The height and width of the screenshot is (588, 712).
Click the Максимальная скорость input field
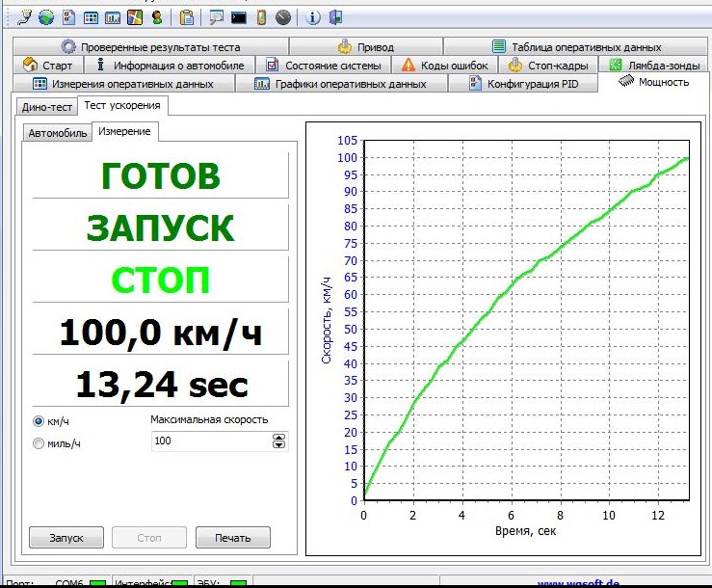tap(210, 441)
